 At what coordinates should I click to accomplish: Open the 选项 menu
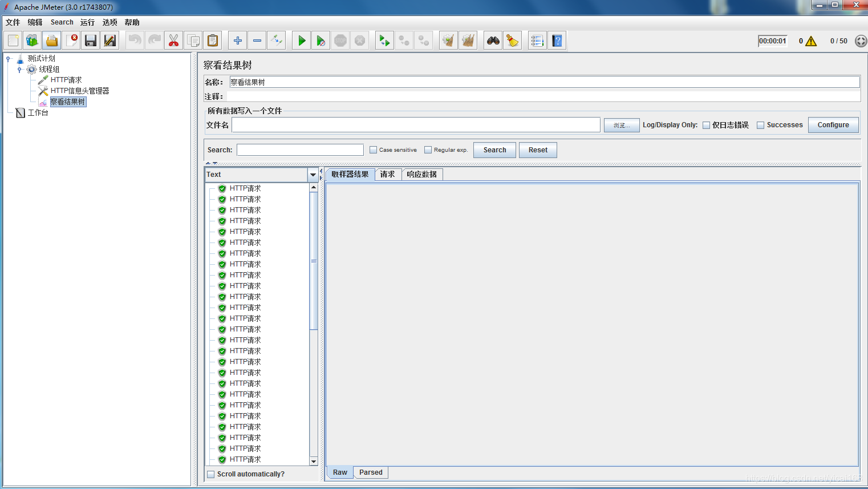point(109,22)
